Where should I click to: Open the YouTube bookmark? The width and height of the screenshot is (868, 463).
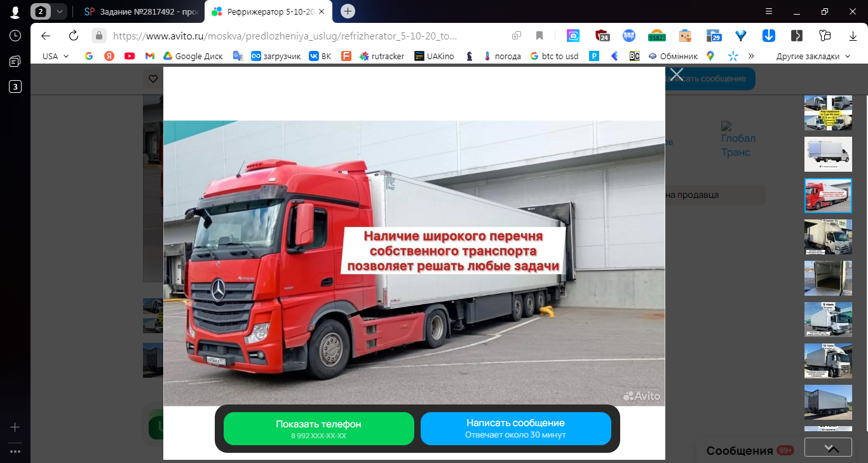(130, 56)
